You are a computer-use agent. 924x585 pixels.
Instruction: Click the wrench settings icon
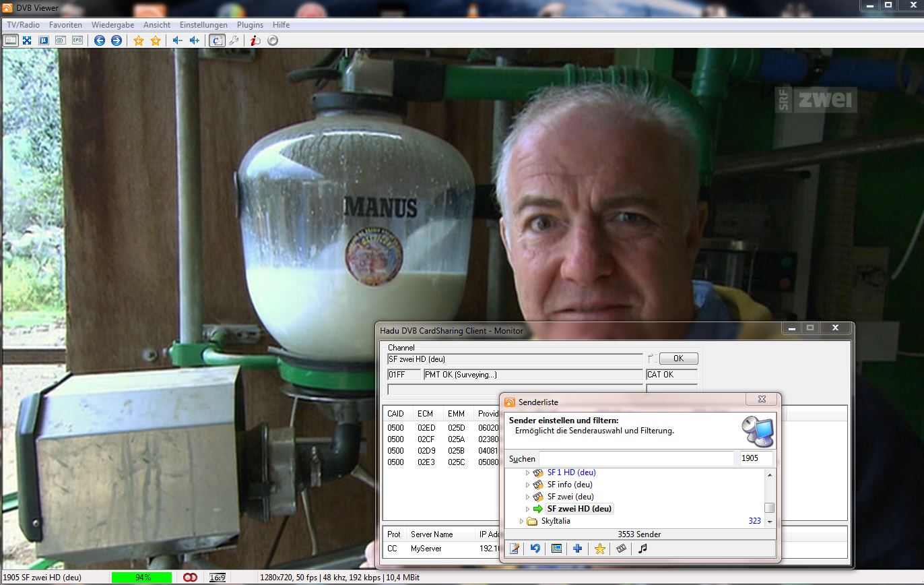coord(234,40)
